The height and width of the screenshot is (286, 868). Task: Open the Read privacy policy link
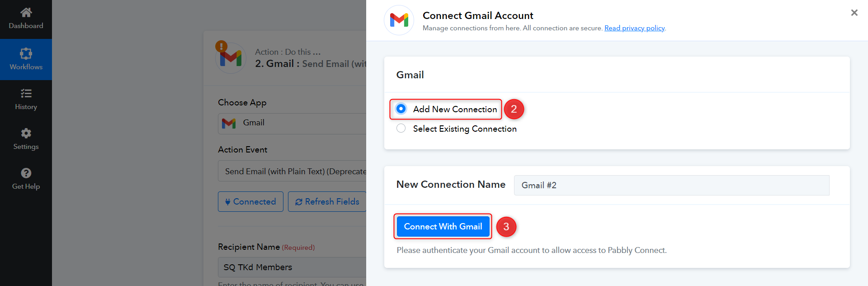click(x=634, y=28)
